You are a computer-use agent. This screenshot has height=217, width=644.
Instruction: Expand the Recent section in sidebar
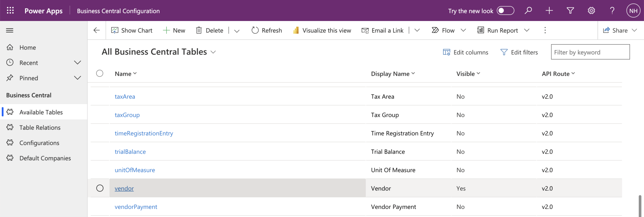pos(78,62)
